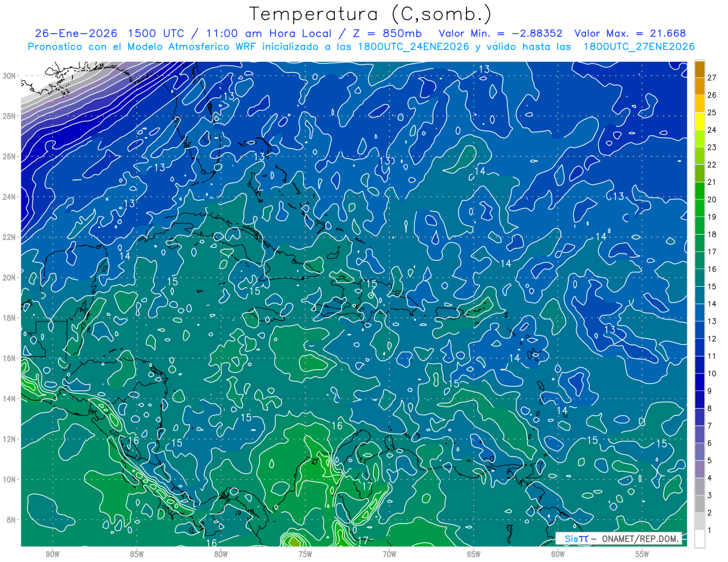Click the 24N latitude axis label
The width and height of the screenshot is (728, 562).
click(x=9, y=197)
